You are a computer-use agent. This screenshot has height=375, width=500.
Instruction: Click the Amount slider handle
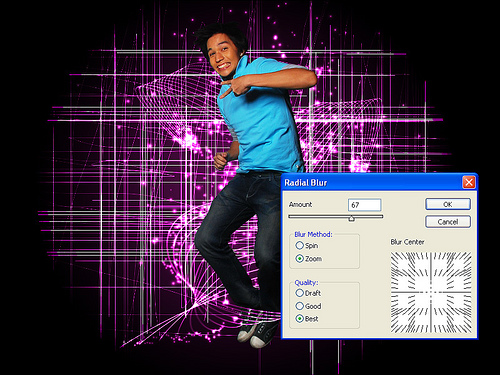click(351, 218)
